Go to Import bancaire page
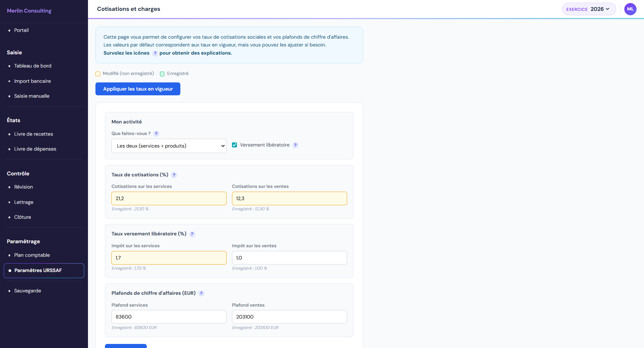This screenshot has width=644, height=348. (x=32, y=81)
